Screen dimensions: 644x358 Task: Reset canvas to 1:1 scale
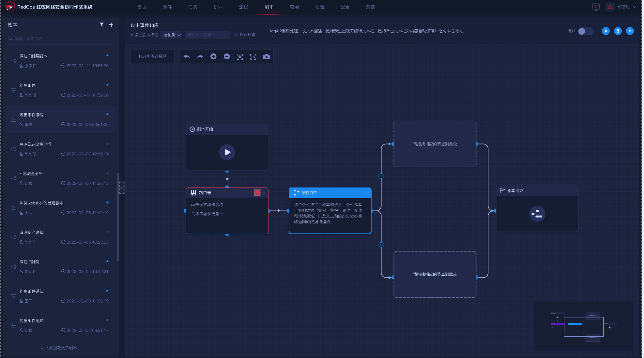coord(253,56)
